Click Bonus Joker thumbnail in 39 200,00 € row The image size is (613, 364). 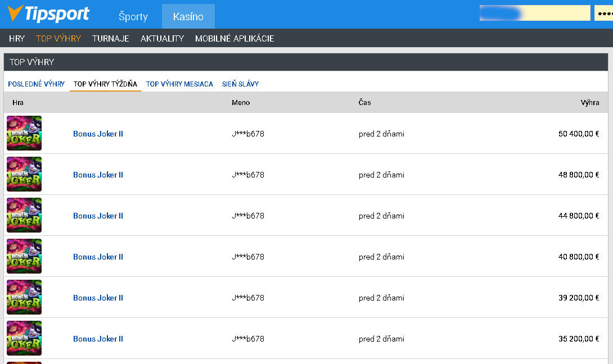pos(24,297)
